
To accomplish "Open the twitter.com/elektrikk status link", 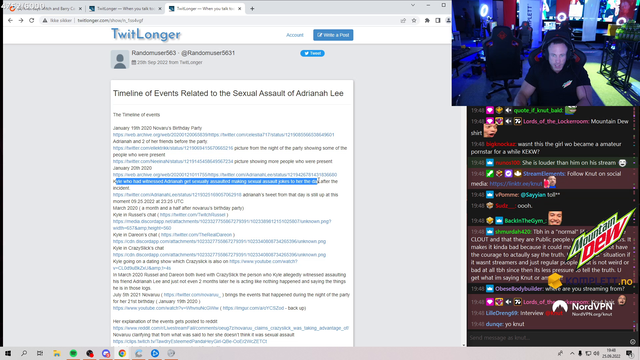I will [173, 148].
